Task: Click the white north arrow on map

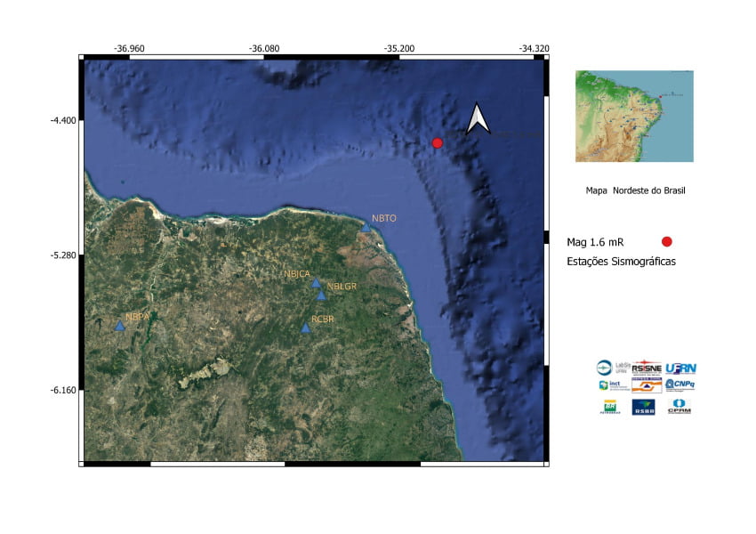Action: pyautogui.click(x=478, y=118)
